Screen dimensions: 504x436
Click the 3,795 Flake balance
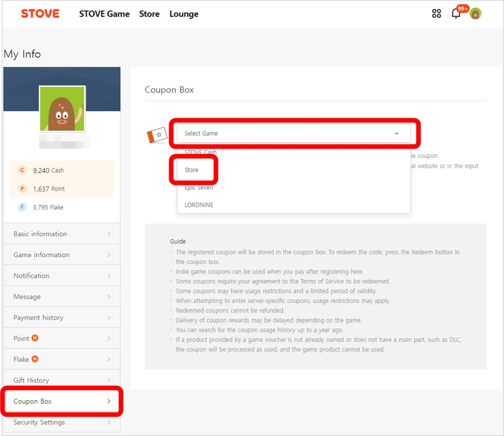[x=48, y=207]
